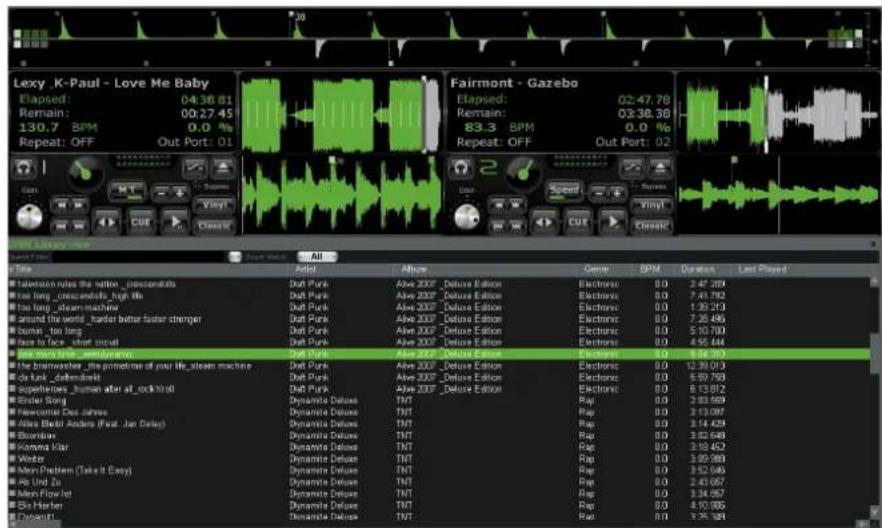Click the rewind button on deck 1
The image size is (882, 528).
click(61, 205)
